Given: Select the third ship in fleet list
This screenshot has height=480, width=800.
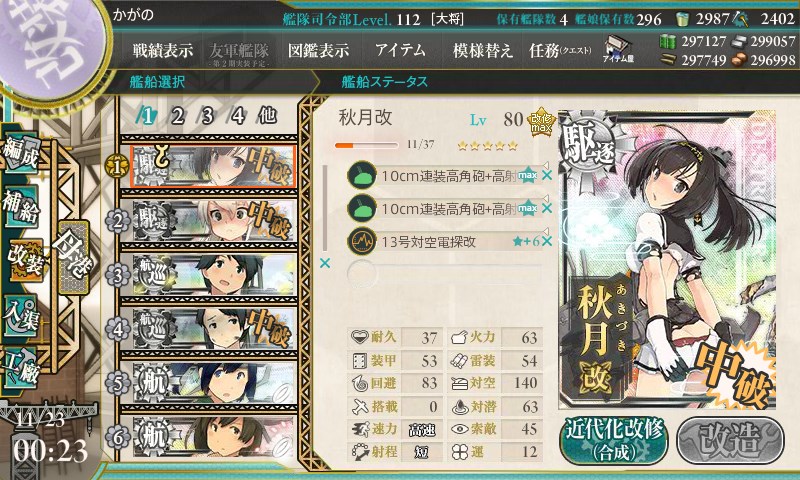Looking at the screenshot, I should (x=214, y=274).
